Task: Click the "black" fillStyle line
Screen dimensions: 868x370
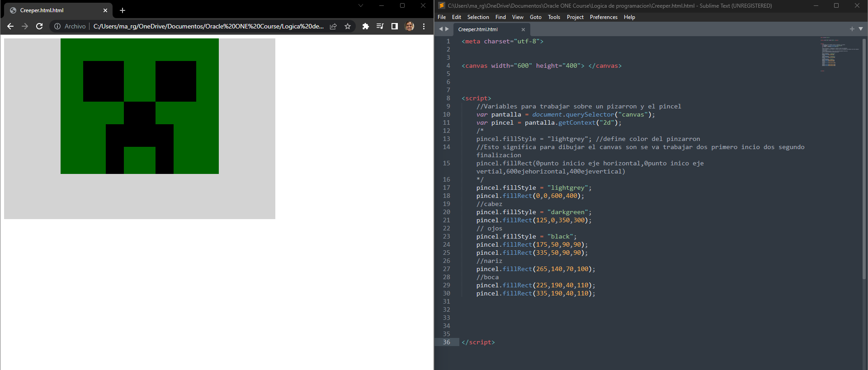Action: 527,236
